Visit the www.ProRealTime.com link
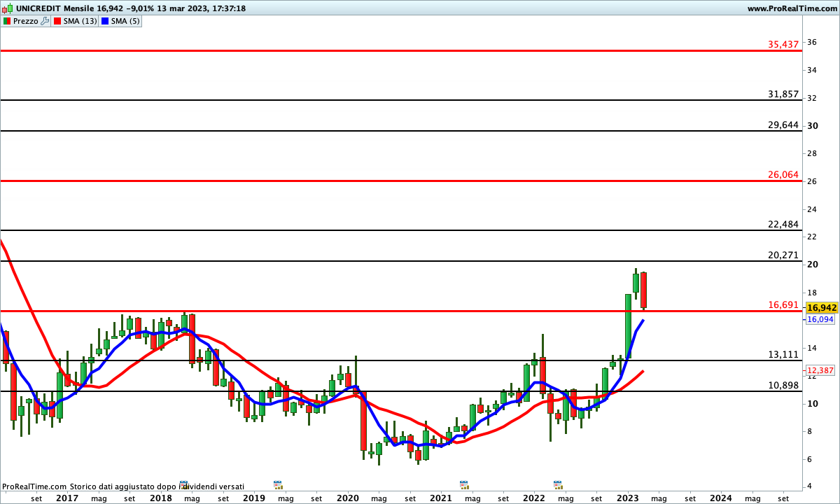Image resolution: width=840 pixels, height=504 pixels. coord(792,8)
